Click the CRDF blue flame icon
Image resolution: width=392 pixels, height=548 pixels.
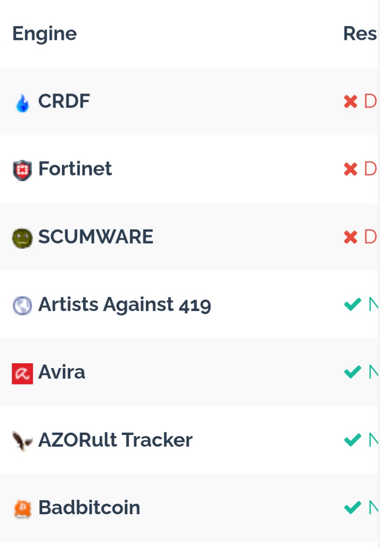22,103
